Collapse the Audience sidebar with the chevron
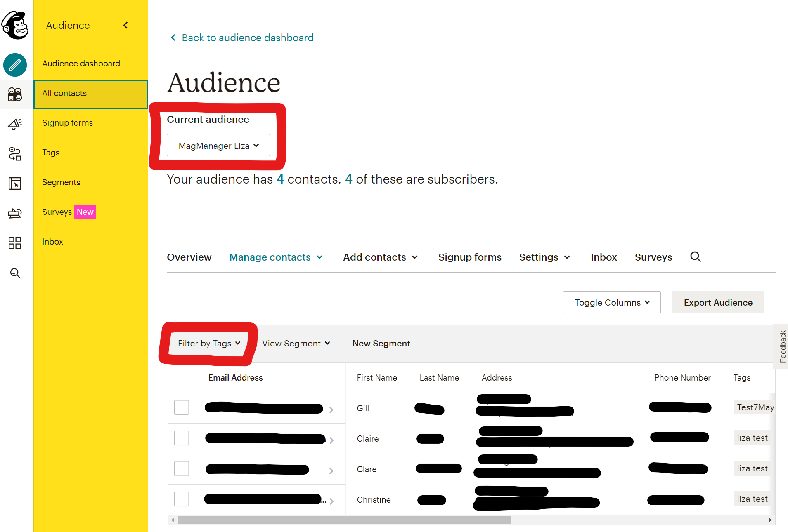 [x=125, y=26]
